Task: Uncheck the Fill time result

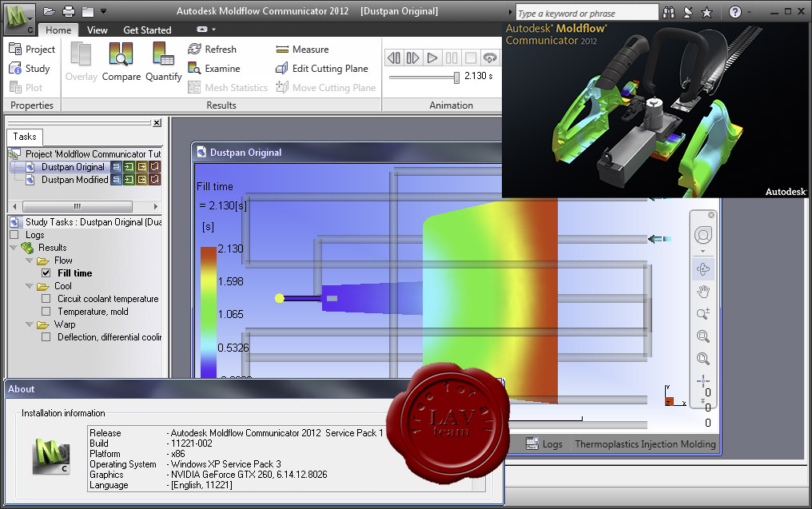Action: [x=46, y=273]
